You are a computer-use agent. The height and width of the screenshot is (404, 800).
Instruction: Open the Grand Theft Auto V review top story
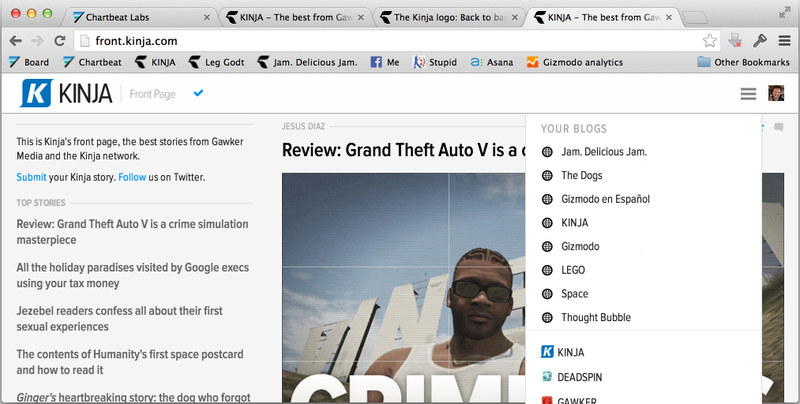pos(132,232)
